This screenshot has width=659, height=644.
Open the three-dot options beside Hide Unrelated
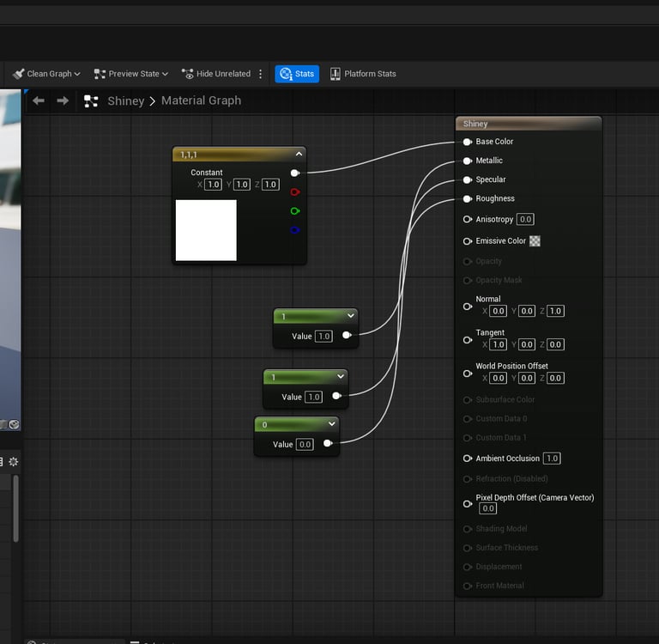[261, 74]
